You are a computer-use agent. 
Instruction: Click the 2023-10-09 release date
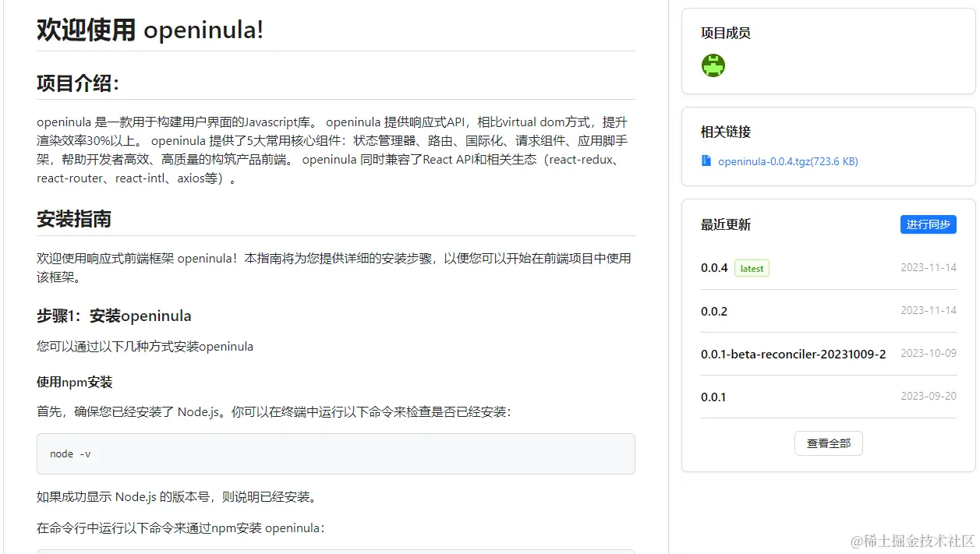pyautogui.click(x=929, y=353)
